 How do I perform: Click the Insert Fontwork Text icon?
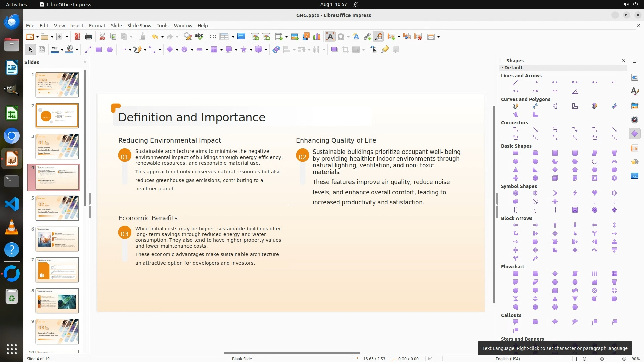[x=356, y=37]
